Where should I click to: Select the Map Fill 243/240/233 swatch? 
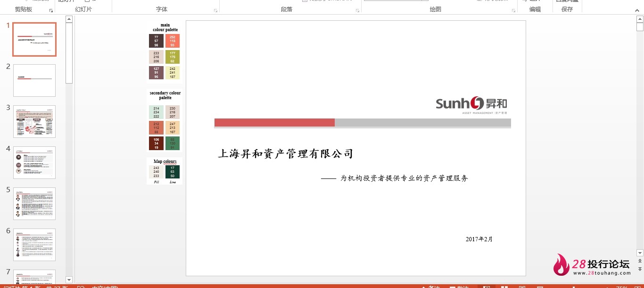[x=156, y=172]
